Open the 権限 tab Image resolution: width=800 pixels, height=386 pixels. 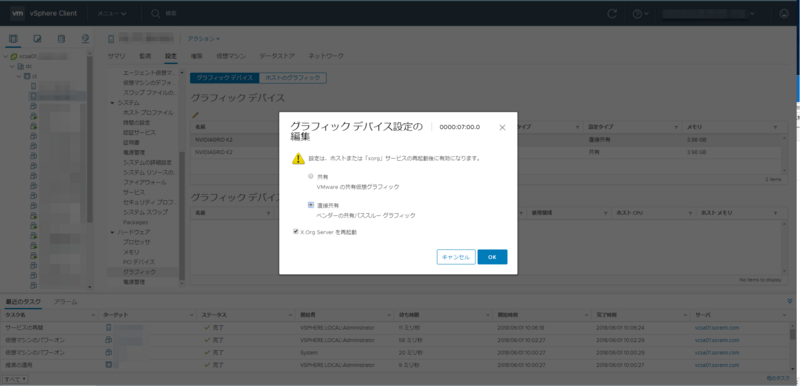point(196,56)
